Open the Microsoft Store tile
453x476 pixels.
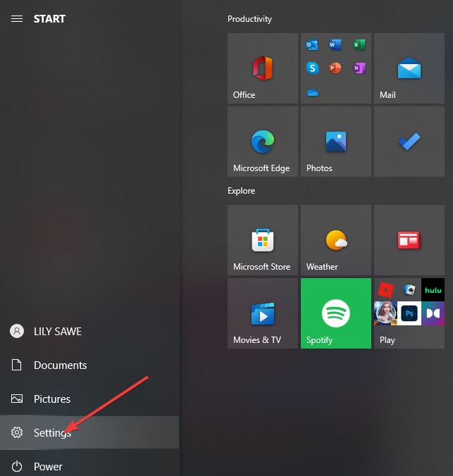pyautogui.click(x=263, y=240)
